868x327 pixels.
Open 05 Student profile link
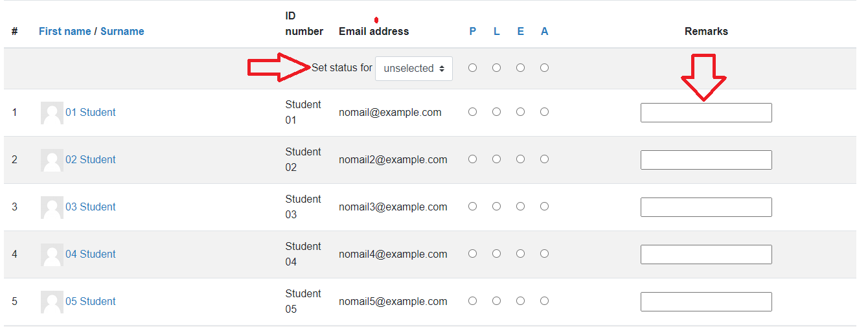click(91, 301)
